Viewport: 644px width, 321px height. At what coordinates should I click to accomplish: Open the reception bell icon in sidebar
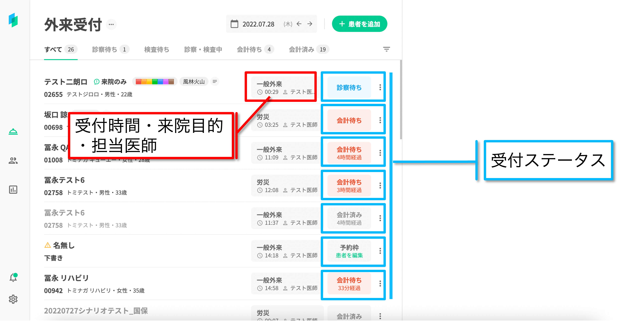tap(13, 132)
